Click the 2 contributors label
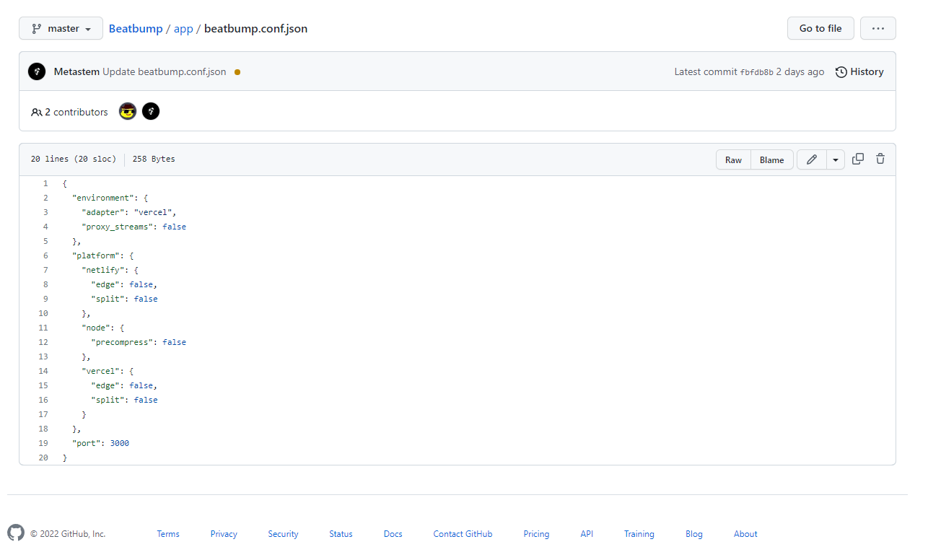The image size is (928, 560). (x=69, y=112)
